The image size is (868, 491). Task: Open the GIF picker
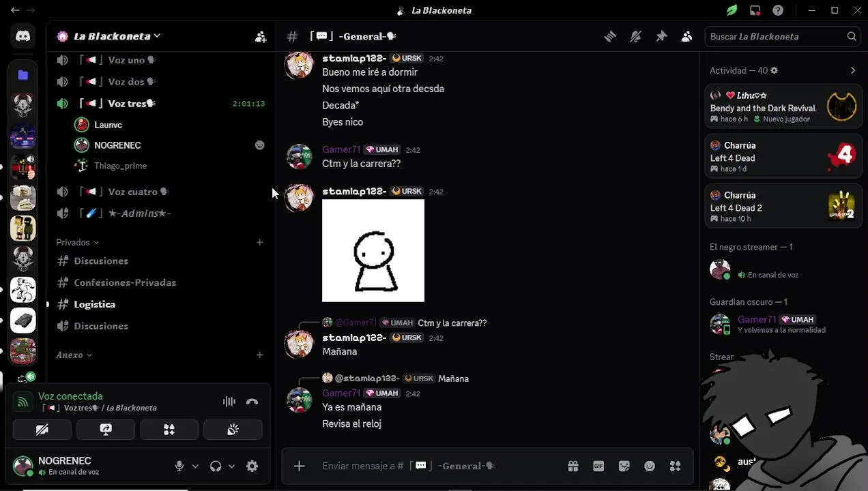click(x=598, y=466)
